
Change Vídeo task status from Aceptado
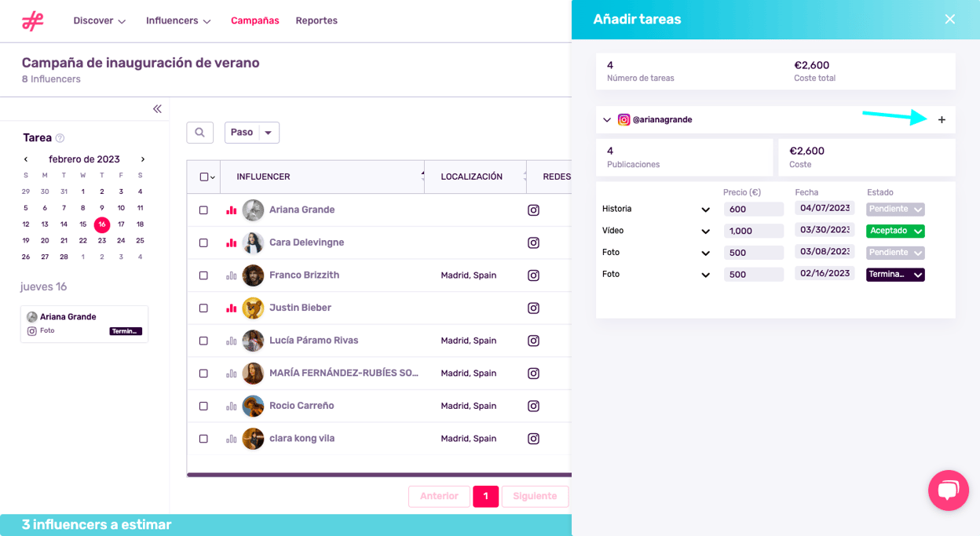click(895, 232)
